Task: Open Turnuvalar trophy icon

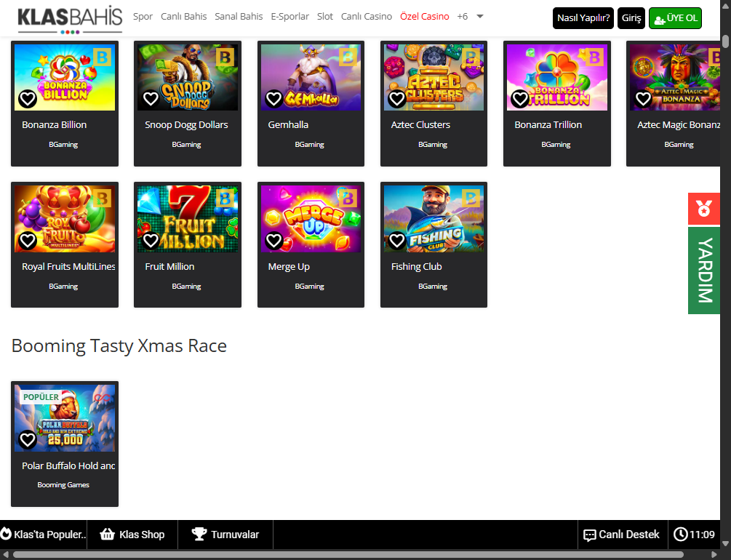Action: coord(199,535)
